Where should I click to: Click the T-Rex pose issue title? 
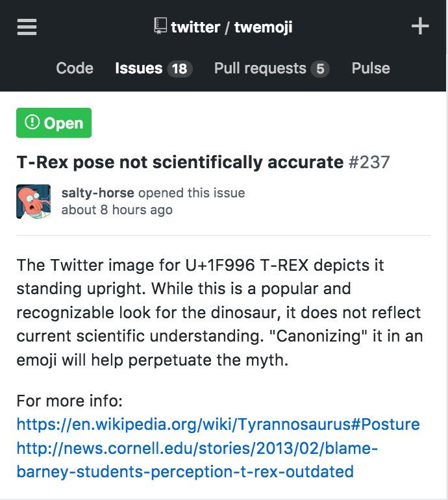click(x=179, y=162)
